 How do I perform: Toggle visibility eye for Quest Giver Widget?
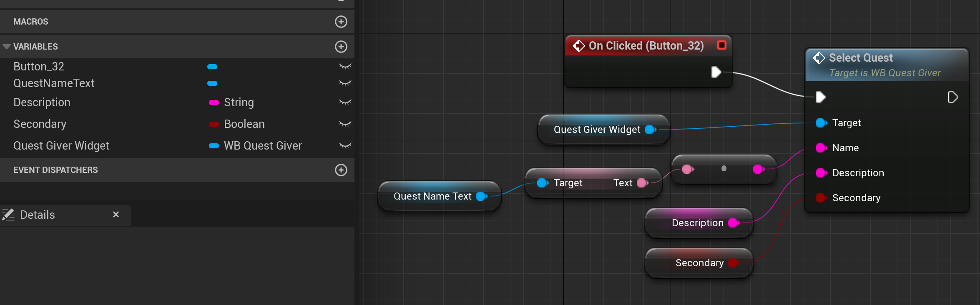tap(345, 146)
